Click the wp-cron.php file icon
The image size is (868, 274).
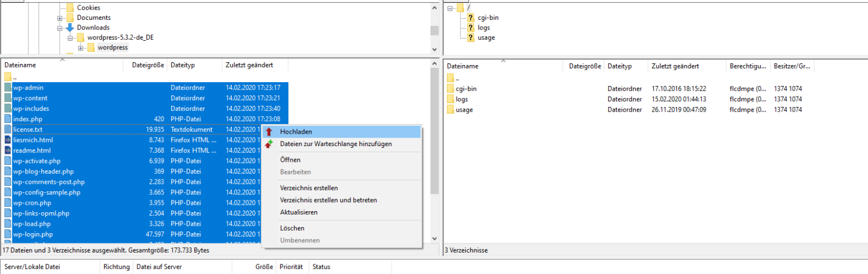click(x=7, y=203)
